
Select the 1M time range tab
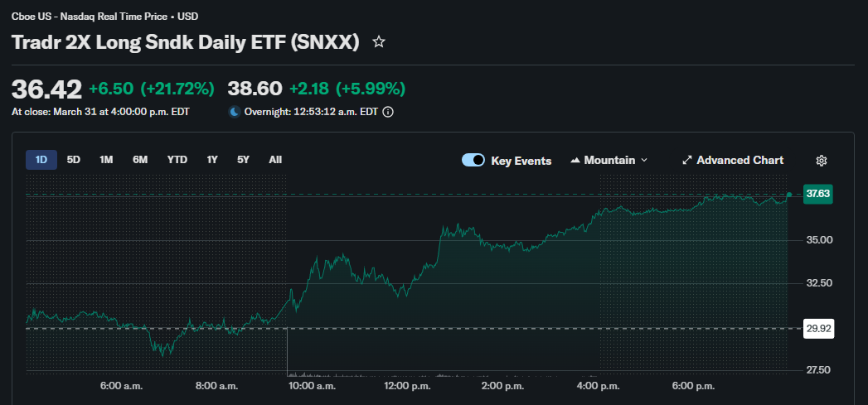point(106,160)
